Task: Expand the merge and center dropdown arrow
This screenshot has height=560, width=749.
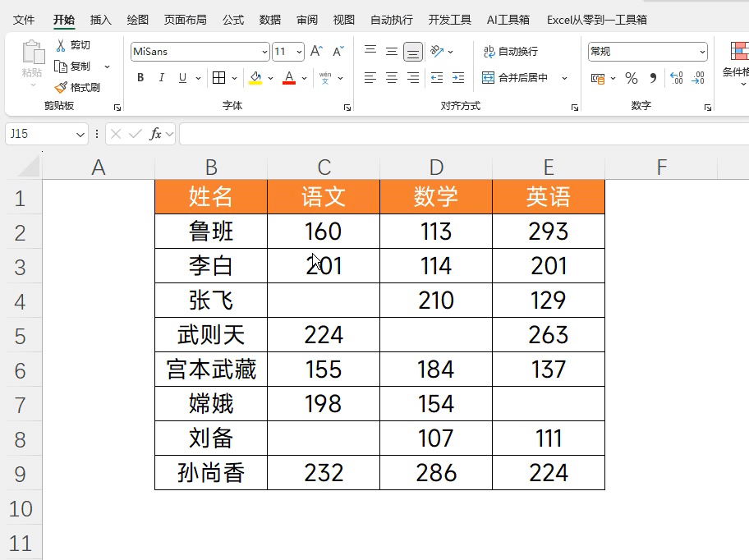Action: (x=564, y=78)
